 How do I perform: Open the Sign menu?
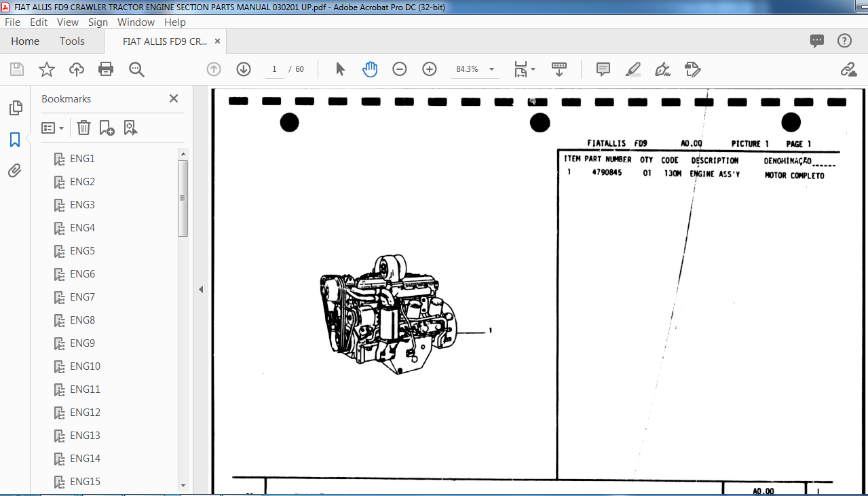point(98,22)
